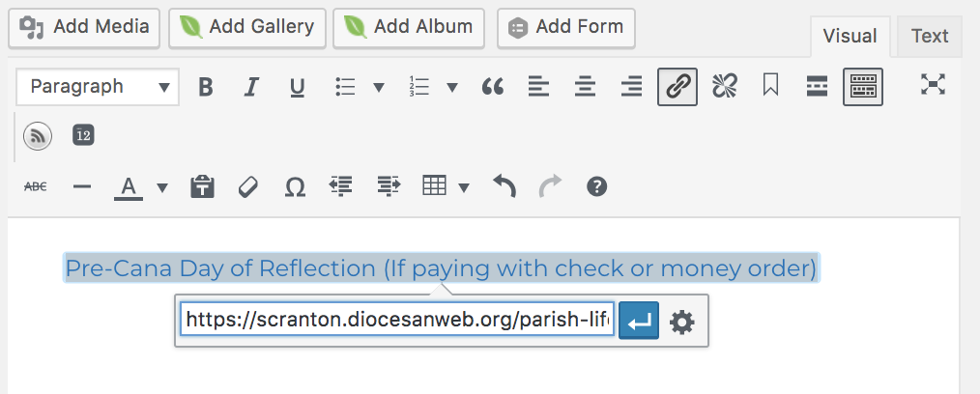This screenshot has width=980, height=394.
Task: Insert a blockquote
Action: 493,87
